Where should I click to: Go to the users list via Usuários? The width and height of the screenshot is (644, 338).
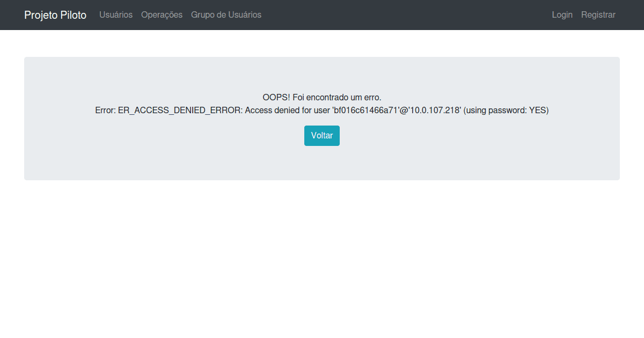(x=115, y=14)
